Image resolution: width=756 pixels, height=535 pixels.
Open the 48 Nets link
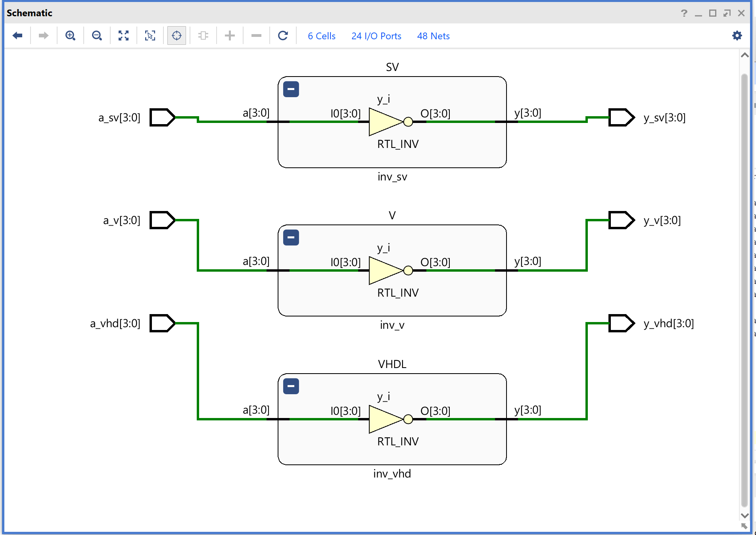tap(433, 36)
